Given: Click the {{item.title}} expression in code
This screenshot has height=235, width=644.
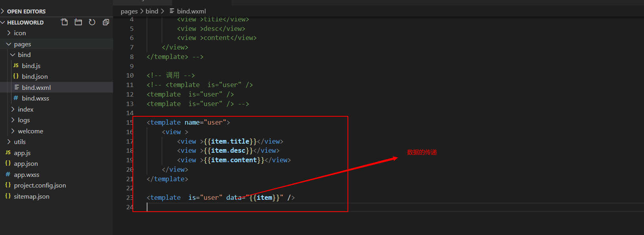Looking at the screenshot, I should point(230,141).
